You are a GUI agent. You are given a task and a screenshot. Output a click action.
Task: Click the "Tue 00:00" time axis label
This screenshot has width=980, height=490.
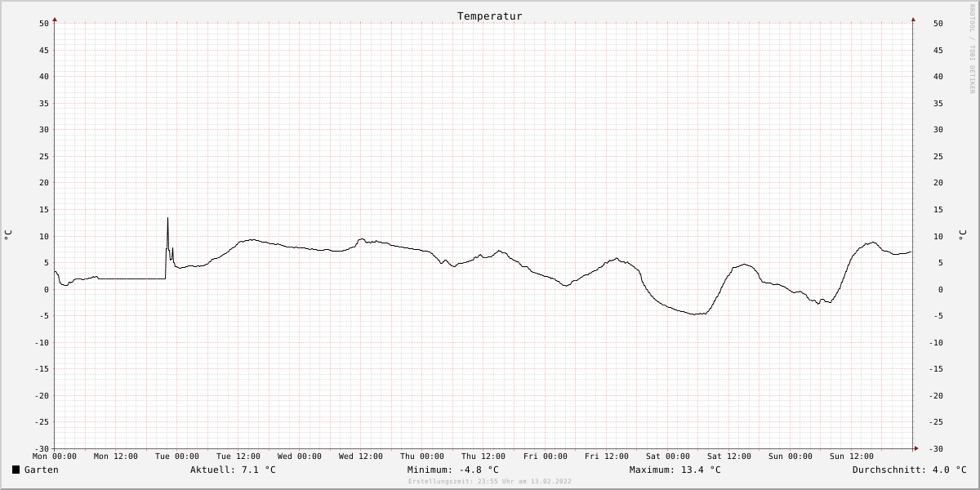click(177, 457)
